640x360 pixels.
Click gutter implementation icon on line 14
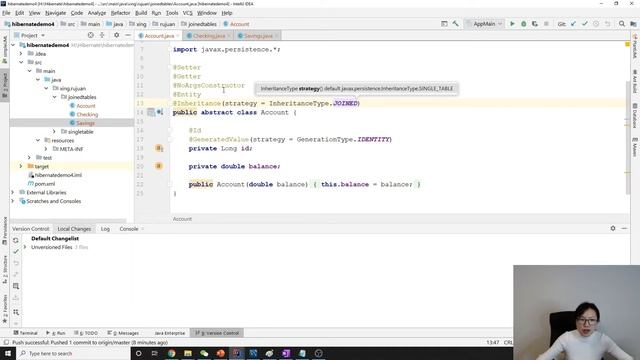pyautogui.click(x=160, y=112)
